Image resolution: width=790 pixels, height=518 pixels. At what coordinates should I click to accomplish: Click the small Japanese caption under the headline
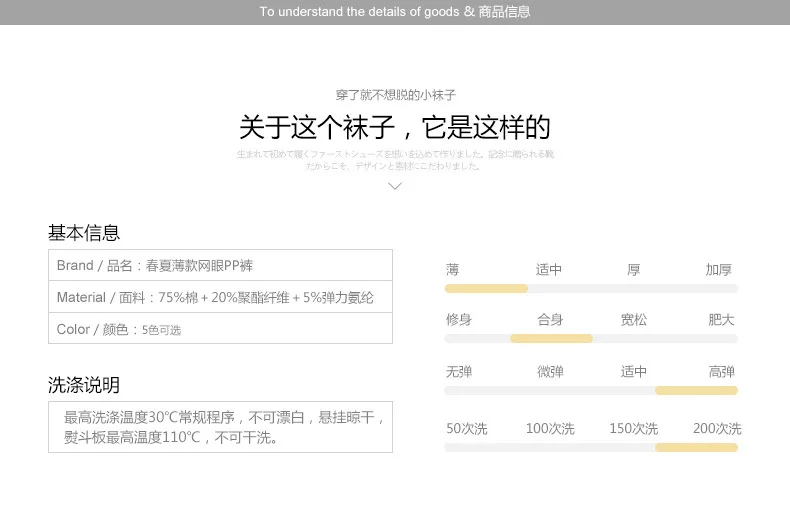tap(395, 160)
